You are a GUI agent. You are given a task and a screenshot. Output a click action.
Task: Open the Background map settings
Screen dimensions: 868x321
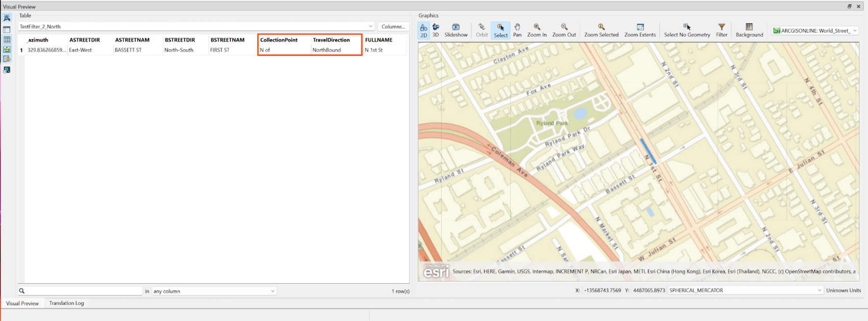(749, 31)
